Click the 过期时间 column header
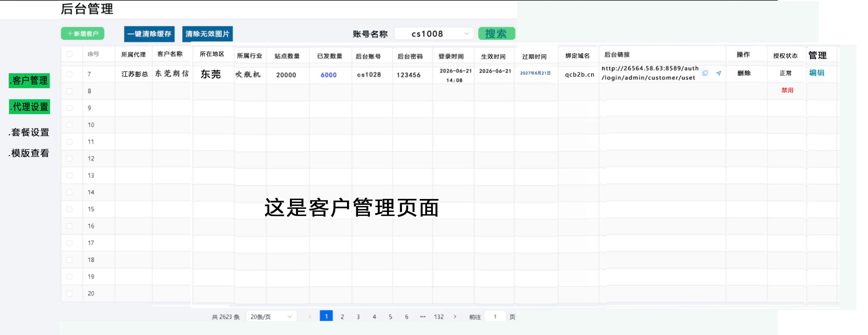Screen dimensions: 868x335 pos(534,56)
